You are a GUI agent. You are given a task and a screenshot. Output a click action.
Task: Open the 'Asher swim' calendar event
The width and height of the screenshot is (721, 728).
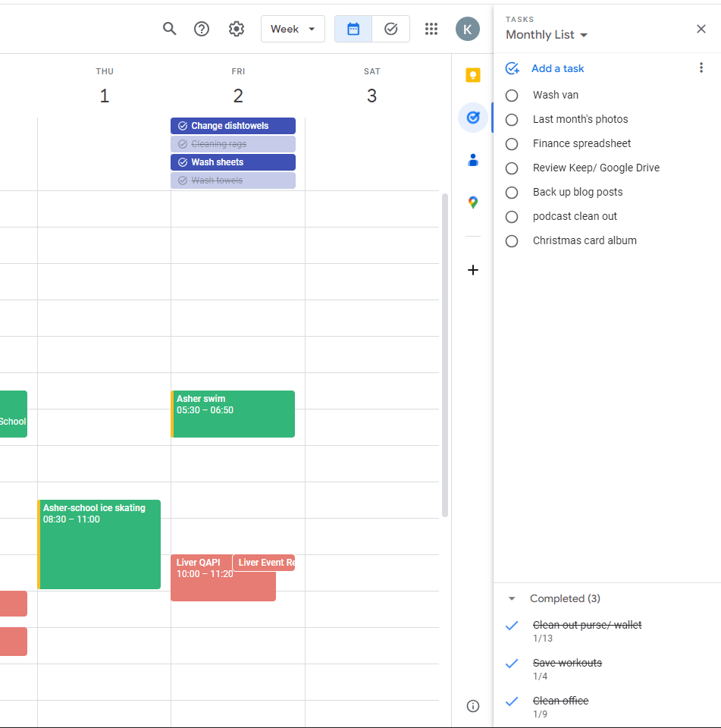coord(233,414)
